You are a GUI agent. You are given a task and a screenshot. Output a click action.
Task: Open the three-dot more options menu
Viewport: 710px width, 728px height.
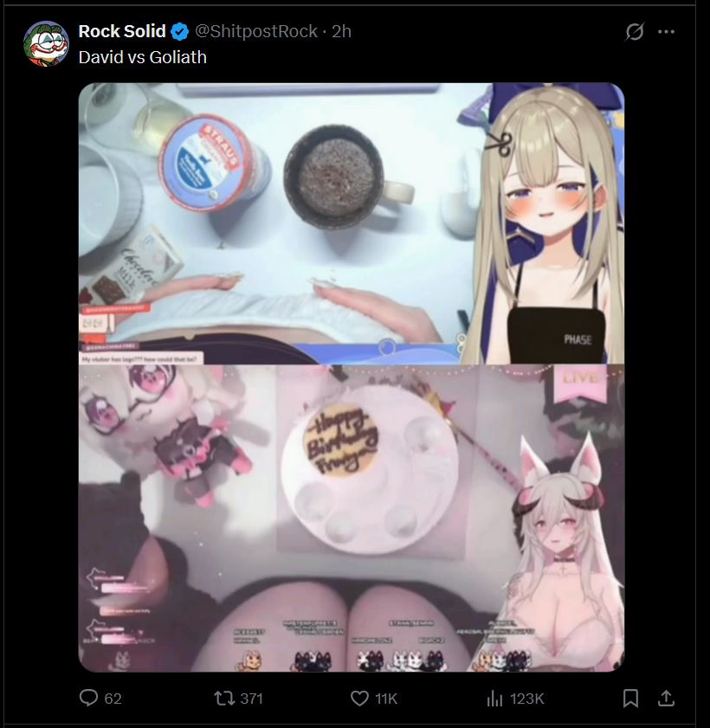click(x=667, y=31)
